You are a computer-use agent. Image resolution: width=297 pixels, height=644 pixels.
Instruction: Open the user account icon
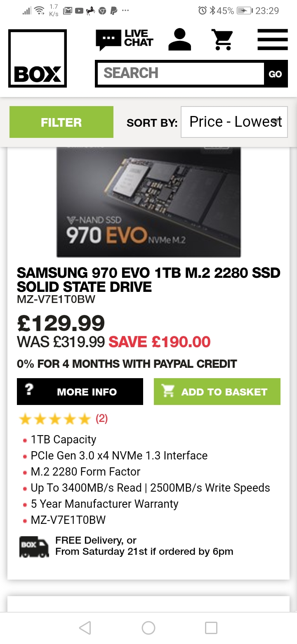[x=180, y=40]
